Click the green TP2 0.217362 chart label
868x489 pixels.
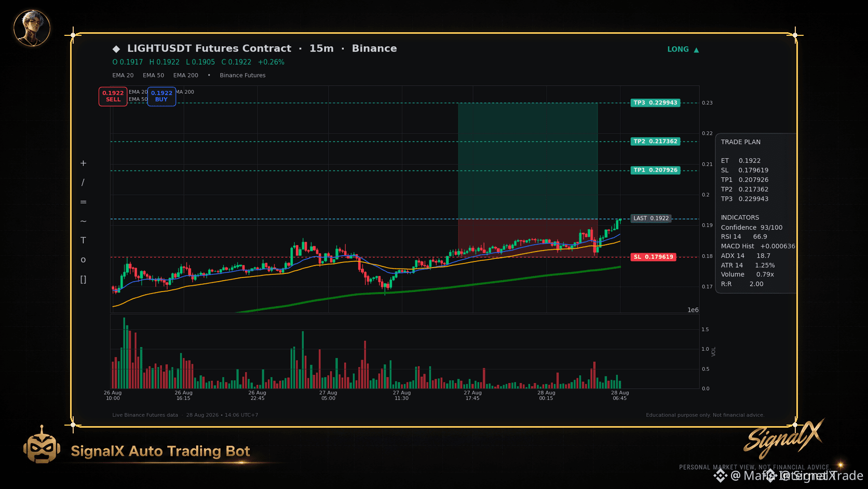click(655, 141)
